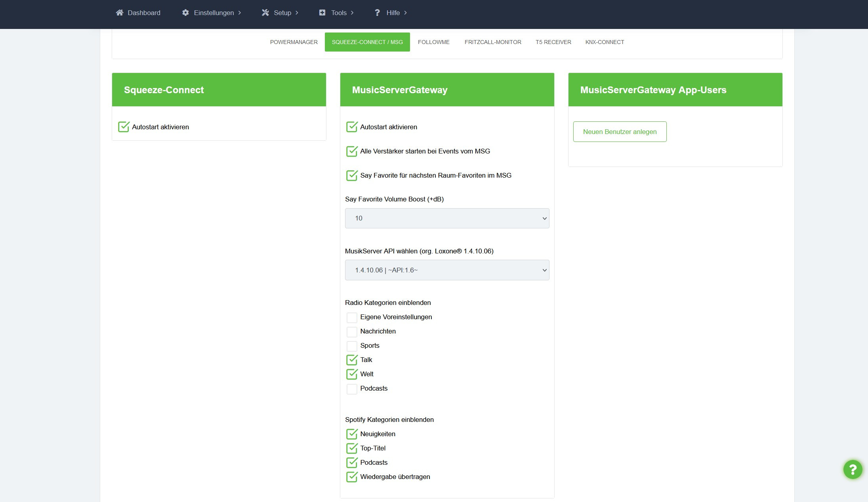Image resolution: width=868 pixels, height=502 pixels.
Task: Open the Fritzcall-Monitor tab
Action: pos(493,42)
